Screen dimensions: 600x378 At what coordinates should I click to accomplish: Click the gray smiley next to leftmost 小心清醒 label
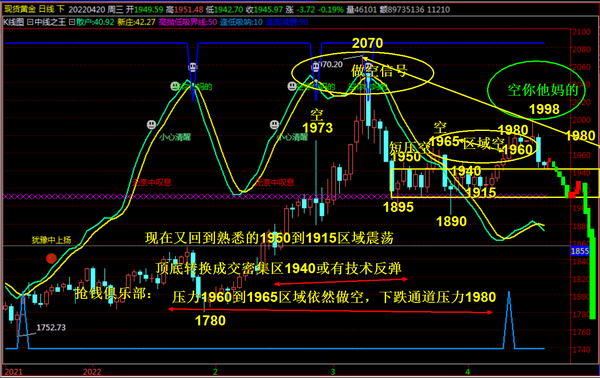point(152,124)
